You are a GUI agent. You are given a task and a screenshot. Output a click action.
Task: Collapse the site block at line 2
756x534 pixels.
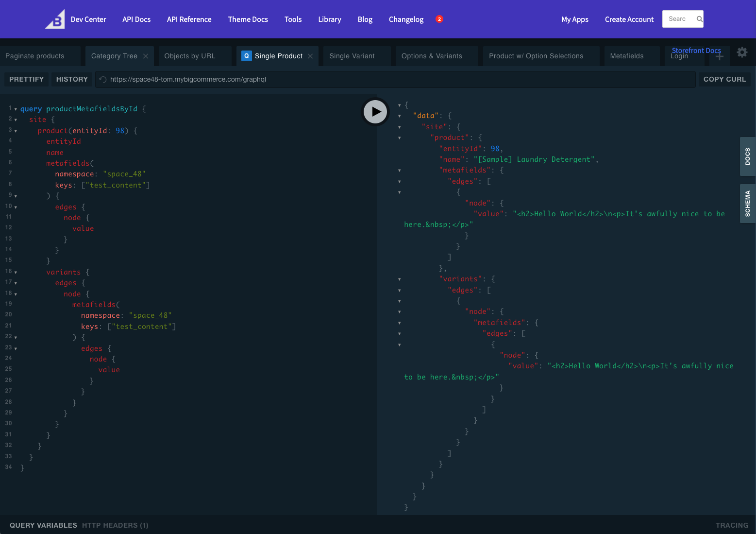point(16,120)
